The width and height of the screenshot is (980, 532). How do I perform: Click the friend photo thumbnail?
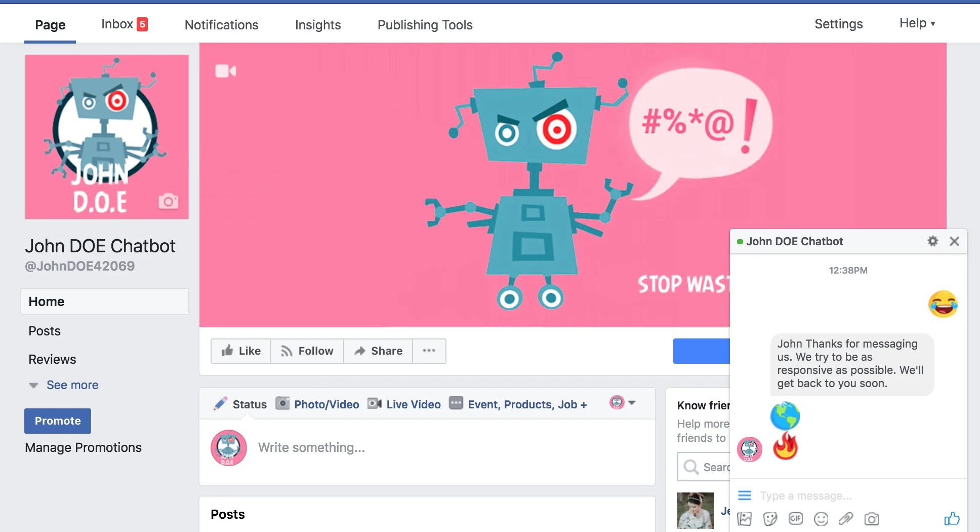click(x=696, y=511)
